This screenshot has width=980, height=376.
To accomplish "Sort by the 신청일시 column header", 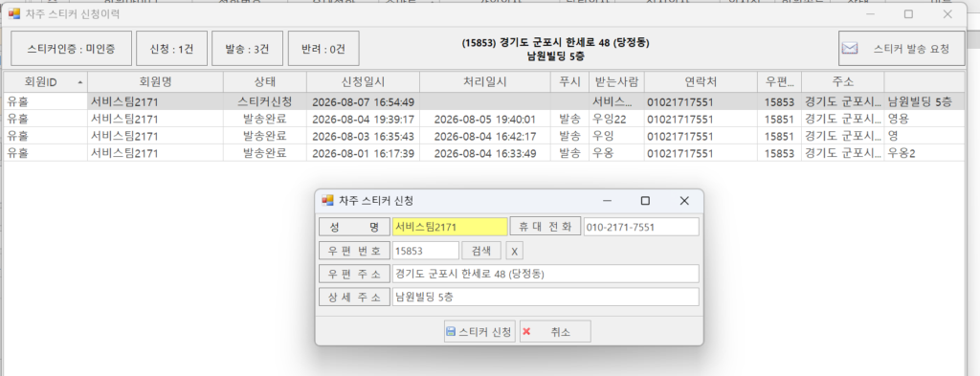I will point(363,82).
